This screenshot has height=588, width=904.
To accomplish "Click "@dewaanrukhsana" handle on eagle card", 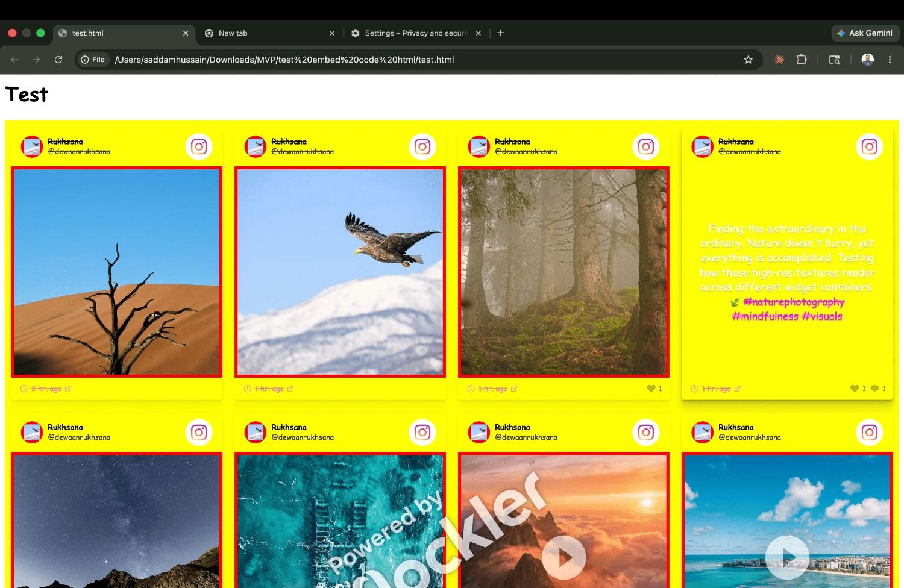I will click(303, 152).
